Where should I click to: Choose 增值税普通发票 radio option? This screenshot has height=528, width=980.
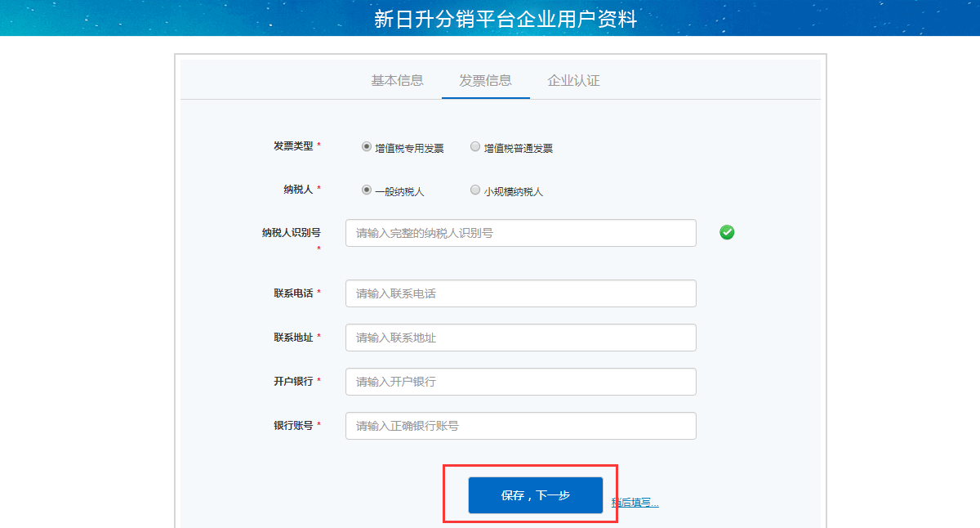(475, 147)
